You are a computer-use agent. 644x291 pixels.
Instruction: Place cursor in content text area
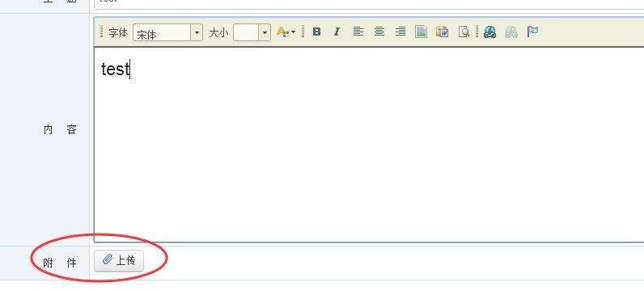click(x=369, y=145)
